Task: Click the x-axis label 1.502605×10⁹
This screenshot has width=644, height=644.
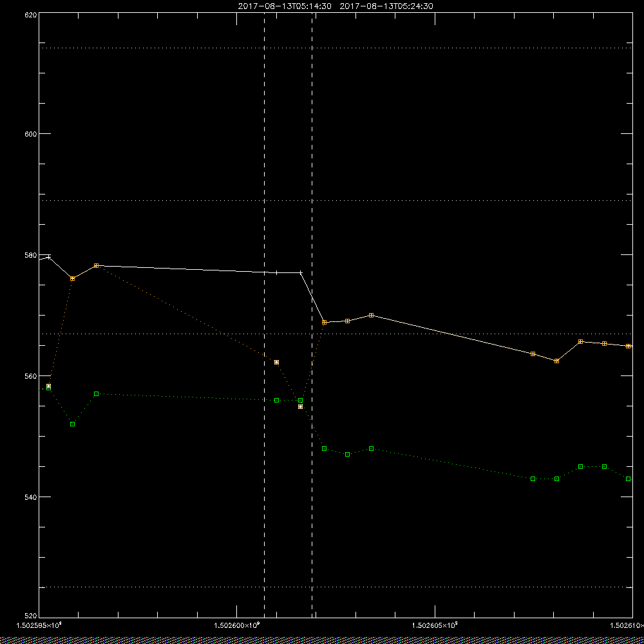Action: click(x=435, y=625)
